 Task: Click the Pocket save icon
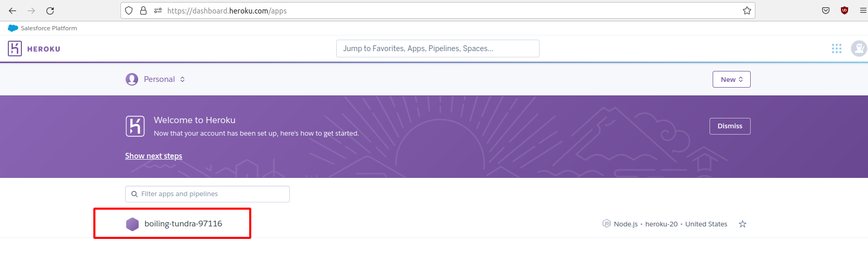(x=826, y=10)
